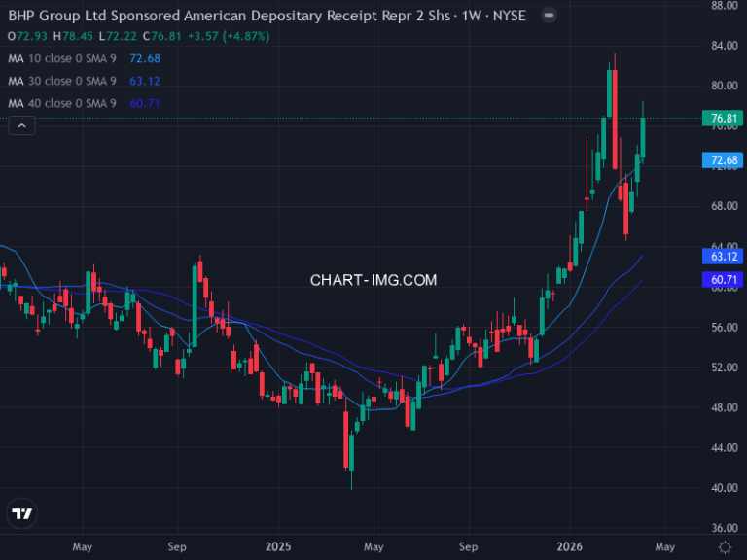Click the MA 30 value 63.12 in legend

[x=145, y=81]
